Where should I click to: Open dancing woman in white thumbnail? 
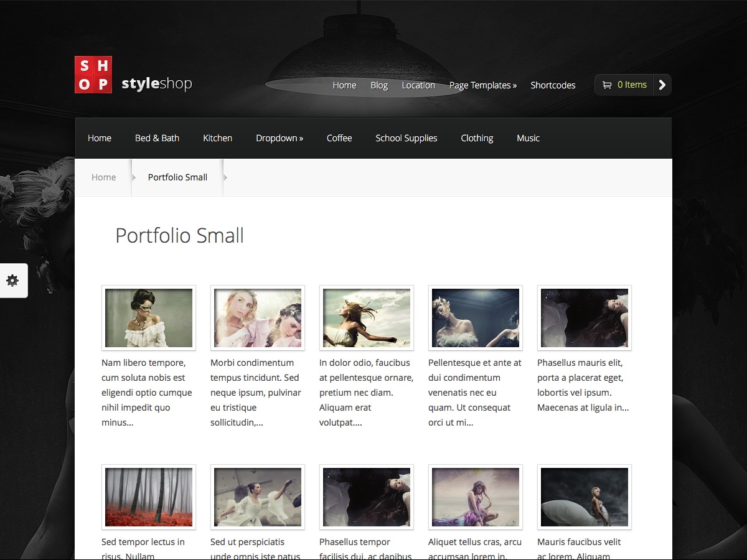click(x=258, y=497)
